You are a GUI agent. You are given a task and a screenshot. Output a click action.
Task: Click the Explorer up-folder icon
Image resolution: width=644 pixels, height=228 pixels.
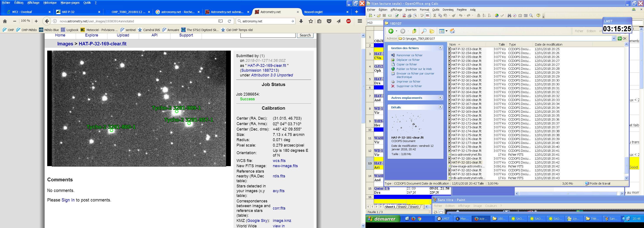click(414, 31)
